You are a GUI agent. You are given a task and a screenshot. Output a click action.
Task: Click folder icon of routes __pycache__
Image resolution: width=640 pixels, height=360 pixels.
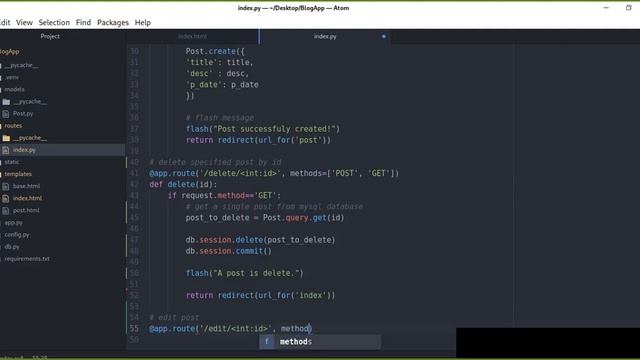(x=6, y=138)
